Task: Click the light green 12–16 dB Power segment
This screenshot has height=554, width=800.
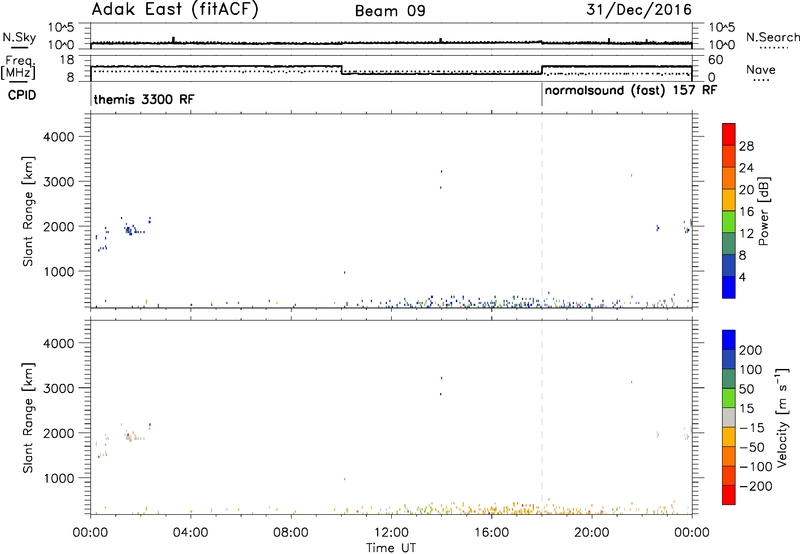Action: (x=729, y=221)
